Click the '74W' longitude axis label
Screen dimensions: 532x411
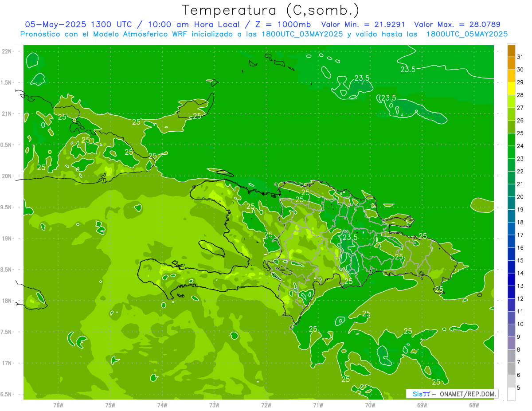162,405
